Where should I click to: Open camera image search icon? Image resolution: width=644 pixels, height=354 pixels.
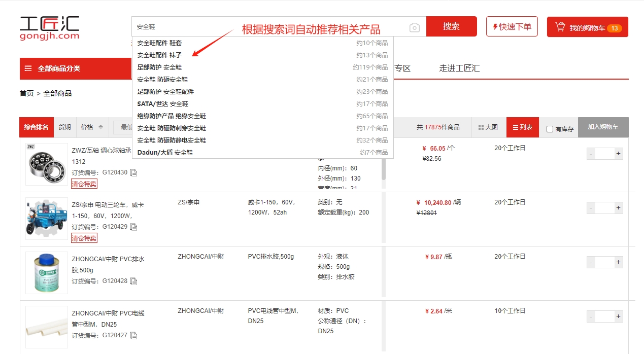coord(415,27)
